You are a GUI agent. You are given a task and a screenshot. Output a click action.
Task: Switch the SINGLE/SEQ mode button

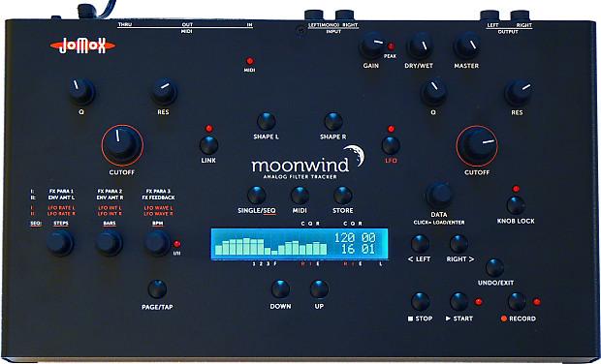257,196
